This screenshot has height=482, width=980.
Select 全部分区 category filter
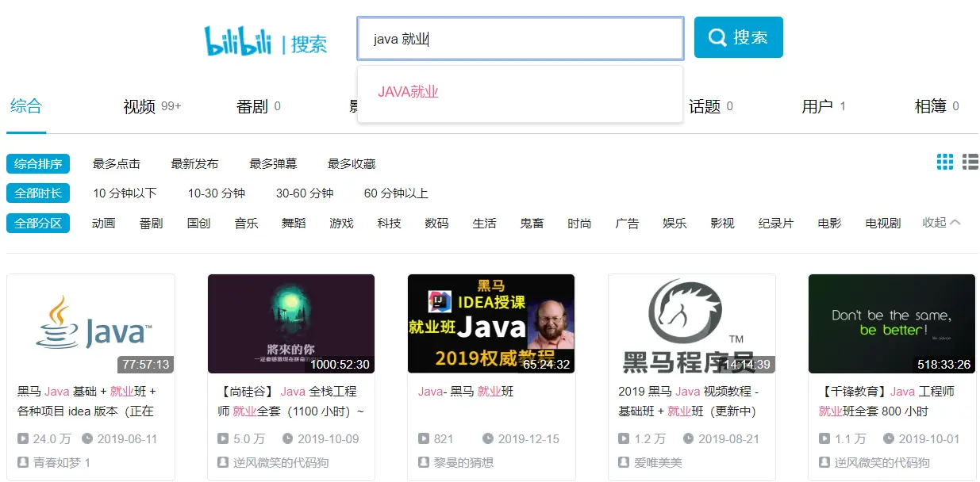pyautogui.click(x=38, y=224)
